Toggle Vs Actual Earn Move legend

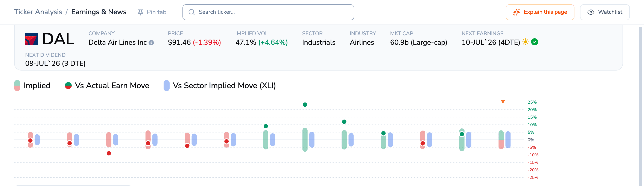107,86
